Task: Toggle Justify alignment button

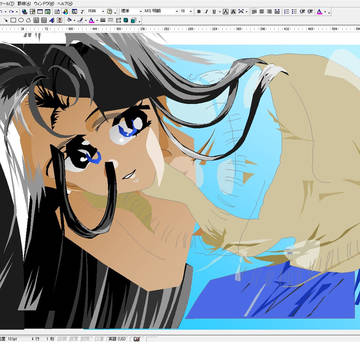Action: [277, 12]
